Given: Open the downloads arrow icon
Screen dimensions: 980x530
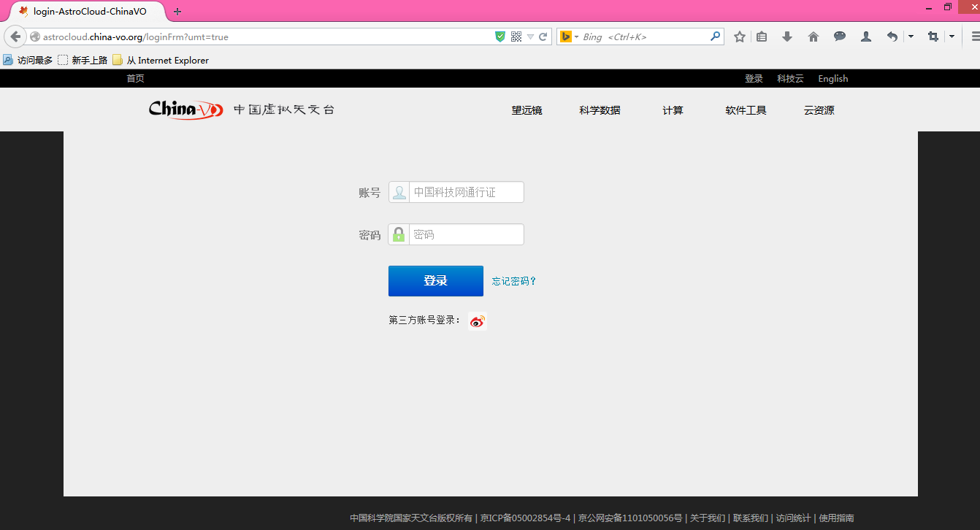Looking at the screenshot, I should tap(787, 37).
